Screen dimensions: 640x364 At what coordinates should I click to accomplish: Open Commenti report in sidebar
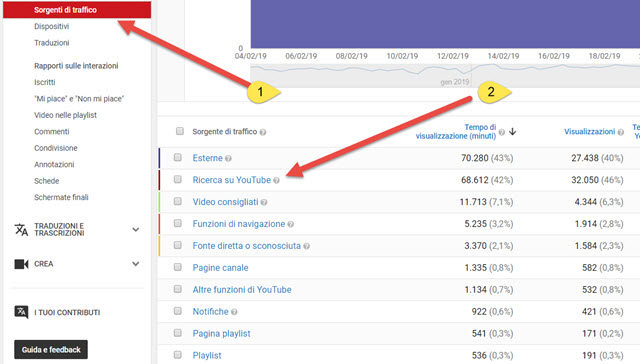point(51,131)
